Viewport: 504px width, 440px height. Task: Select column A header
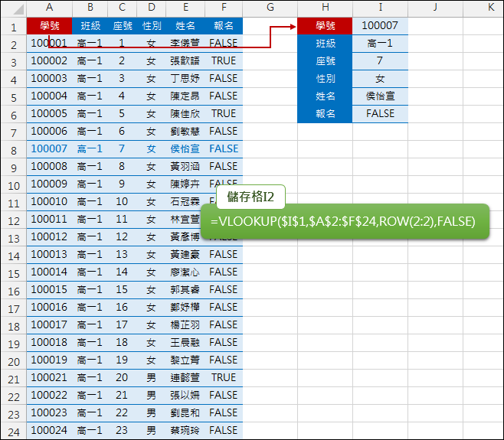coord(49,8)
